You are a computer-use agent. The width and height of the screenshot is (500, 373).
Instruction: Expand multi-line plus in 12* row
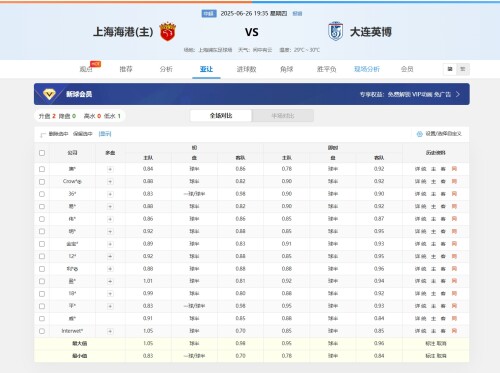click(110, 256)
